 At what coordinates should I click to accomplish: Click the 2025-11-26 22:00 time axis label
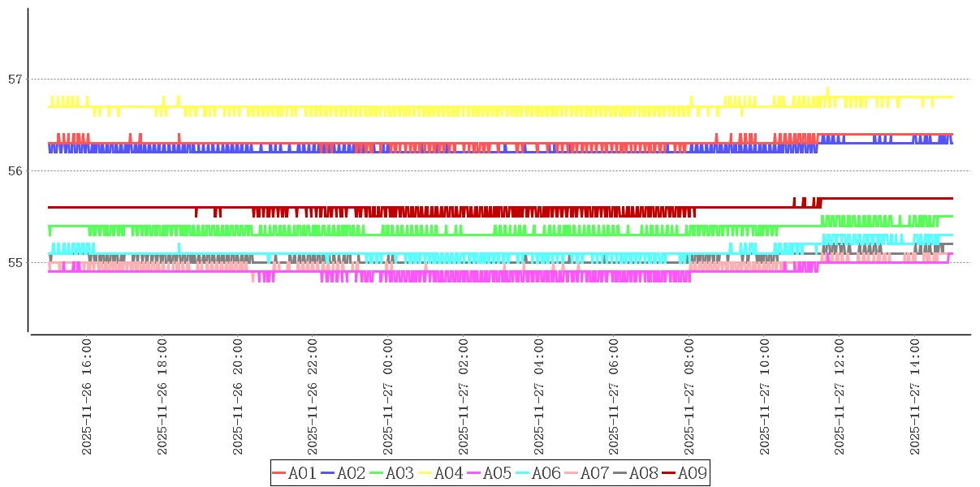313,397
